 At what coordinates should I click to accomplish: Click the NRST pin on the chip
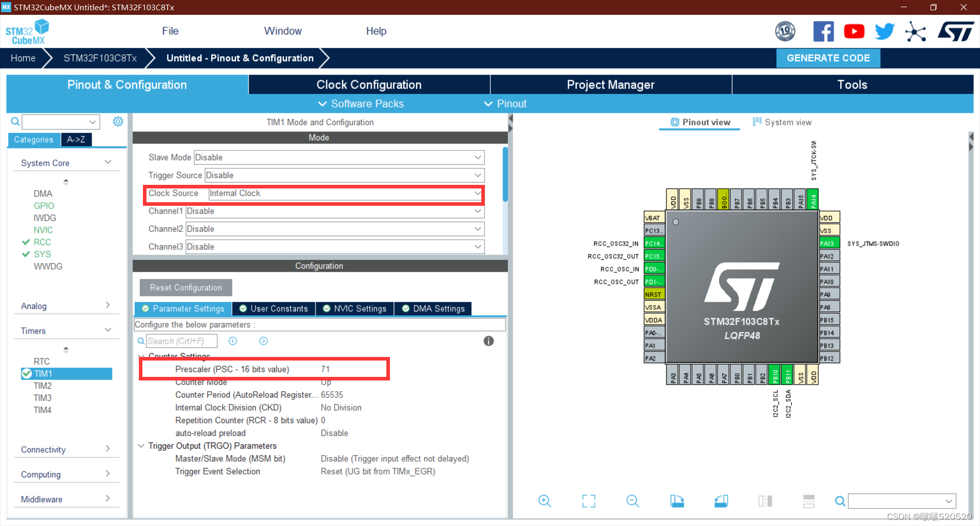click(x=654, y=294)
